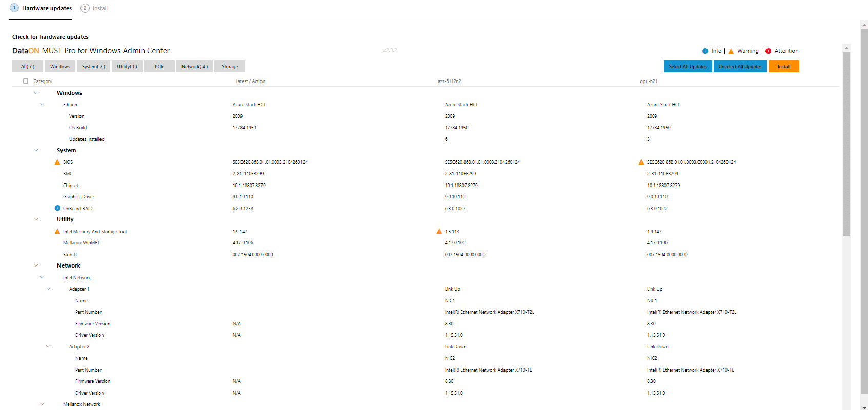Click latest OnBoard RAID version 6.2.0.1238
The width and height of the screenshot is (868, 410).
coord(243,209)
